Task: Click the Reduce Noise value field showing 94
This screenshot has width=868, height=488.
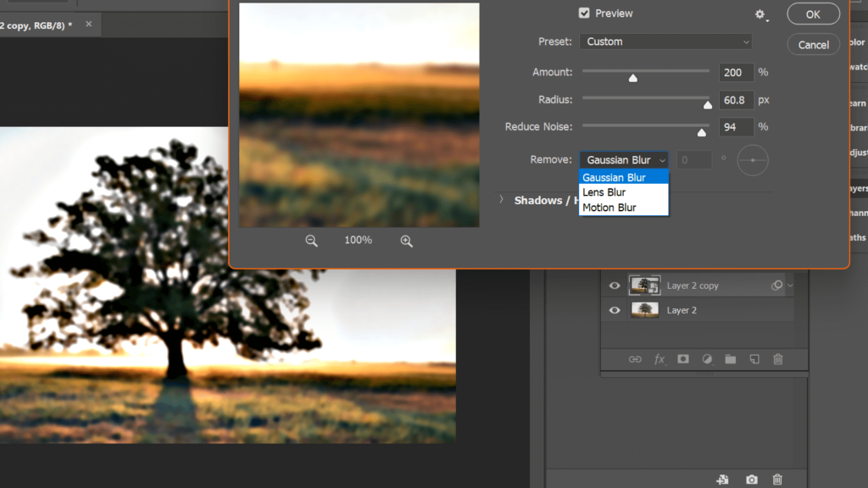Action: 736,127
